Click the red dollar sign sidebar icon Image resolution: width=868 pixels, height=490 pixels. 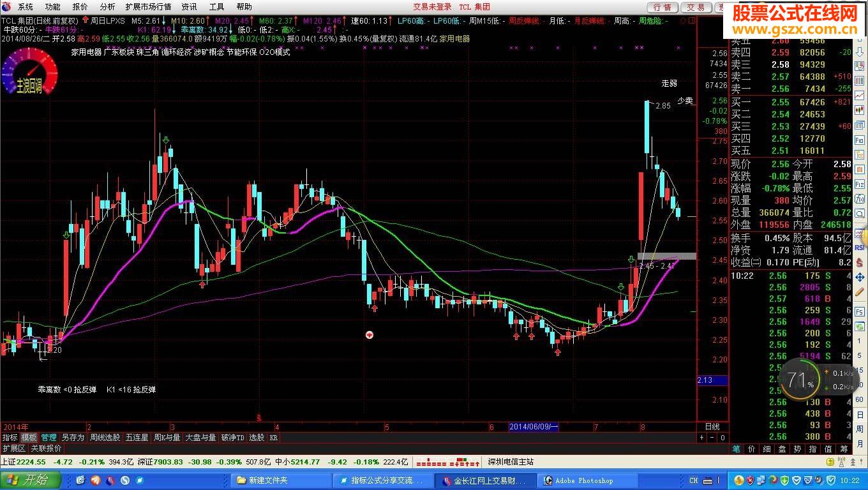click(860, 263)
